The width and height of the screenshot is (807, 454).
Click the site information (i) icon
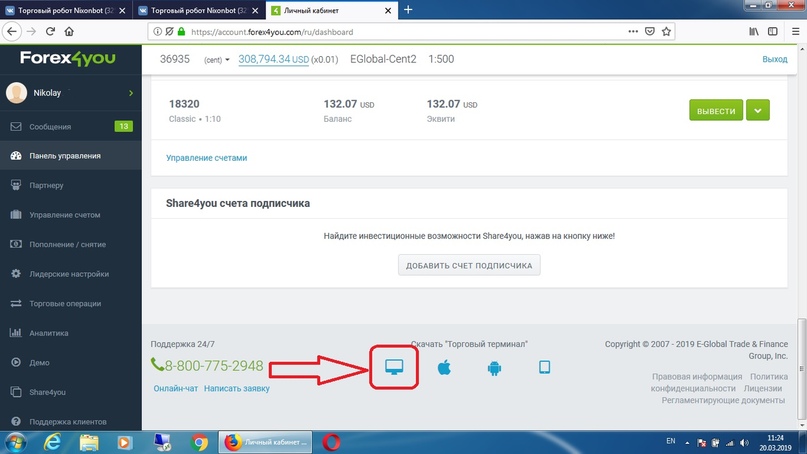click(157, 31)
